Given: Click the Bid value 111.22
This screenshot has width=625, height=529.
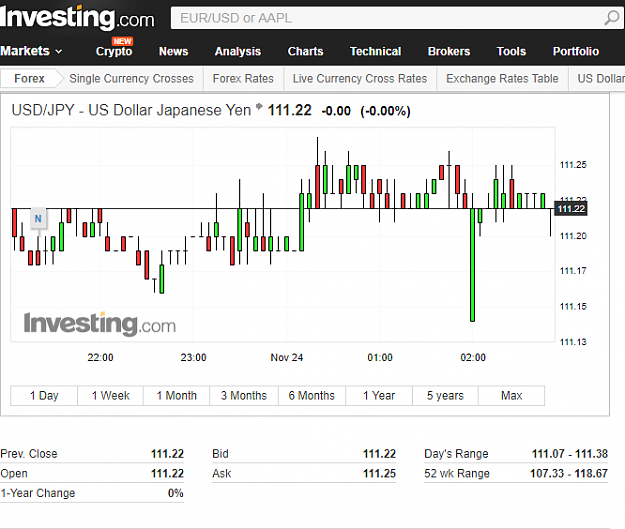Looking at the screenshot, I should click(x=379, y=454).
